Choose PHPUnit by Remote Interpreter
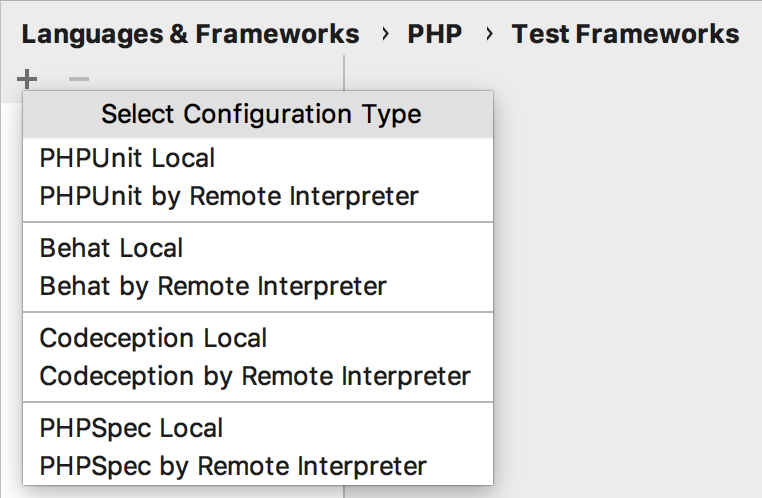Viewport: 762px width, 498px height. pos(258,196)
